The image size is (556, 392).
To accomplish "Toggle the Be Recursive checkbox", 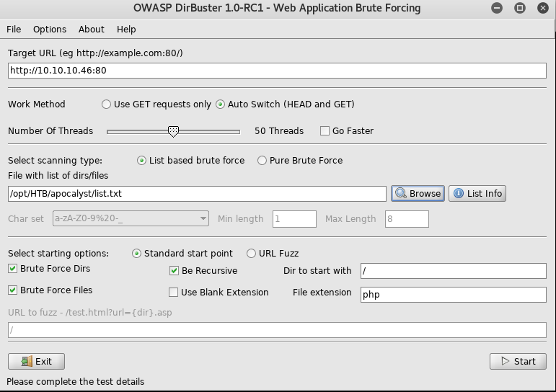I will pyautogui.click(x=174, y=271).
